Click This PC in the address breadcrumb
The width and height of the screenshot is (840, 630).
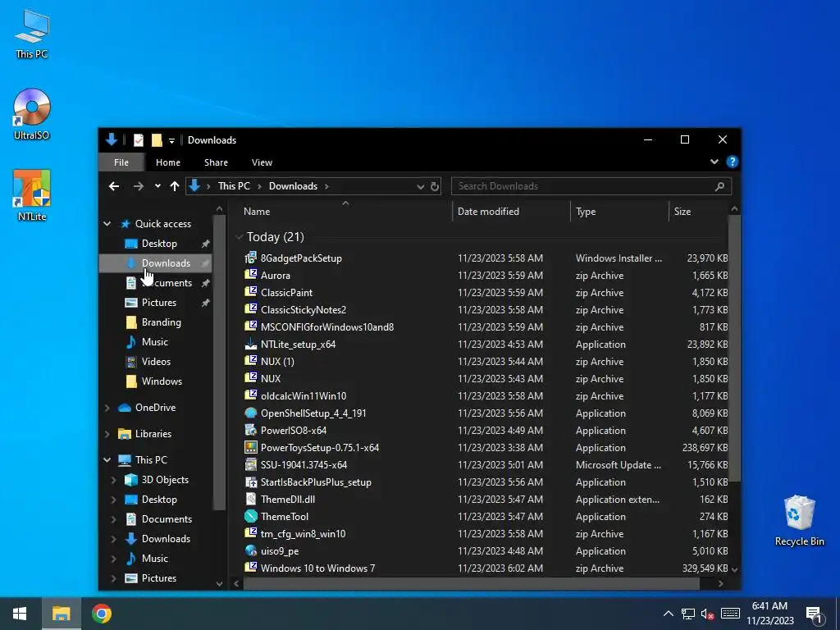(234, 186)
